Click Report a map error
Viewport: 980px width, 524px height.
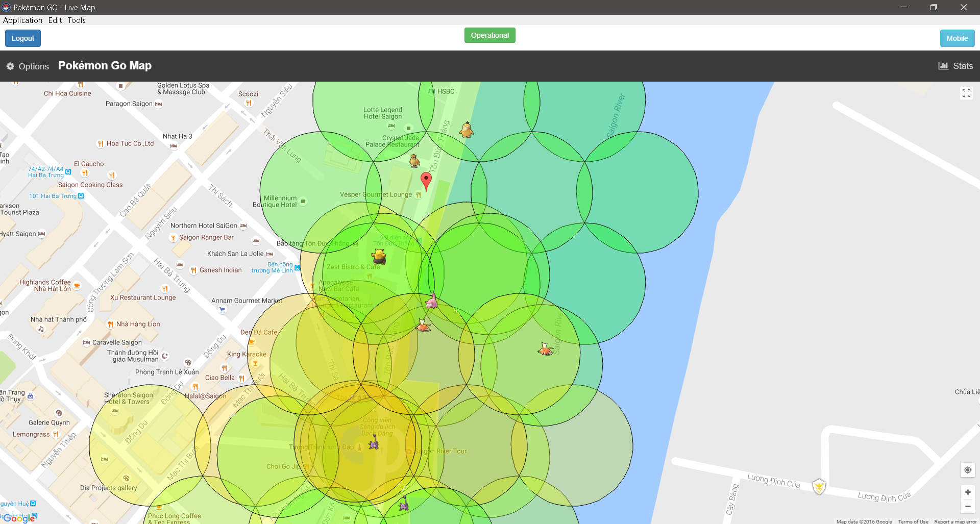pyautogui.click(x=955, y=521)
